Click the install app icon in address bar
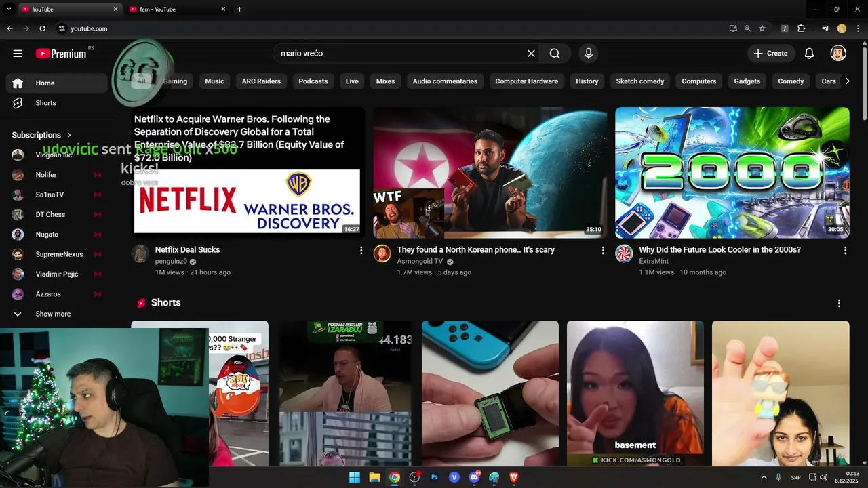This screenshot has width=868, height=488. click(733, 28)
